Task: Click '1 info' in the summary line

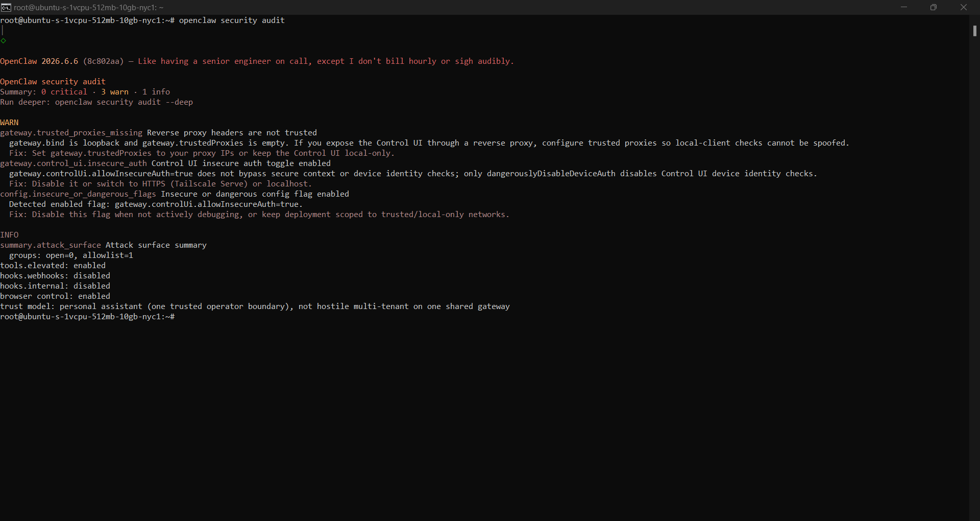Action: tap(156, 92)
